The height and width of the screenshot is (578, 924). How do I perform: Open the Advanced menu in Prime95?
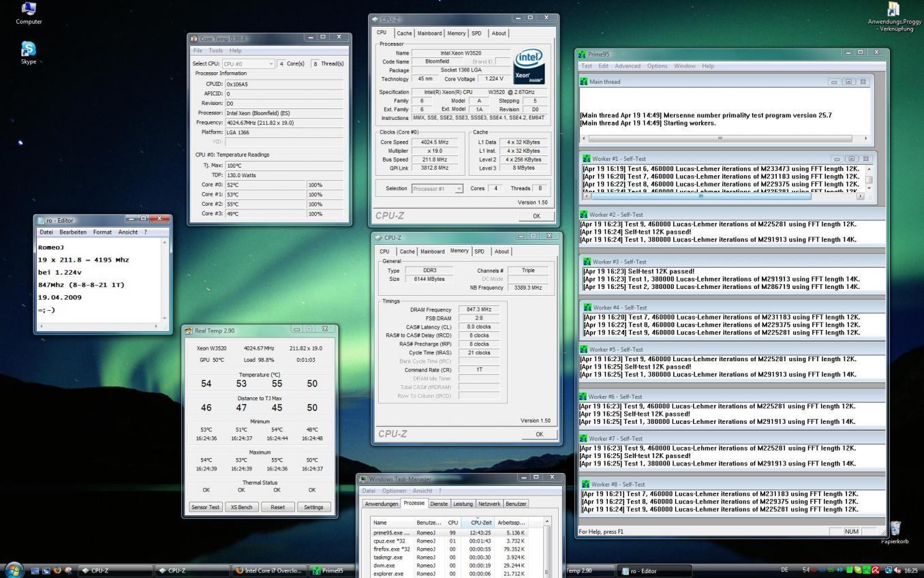point(628,66)
